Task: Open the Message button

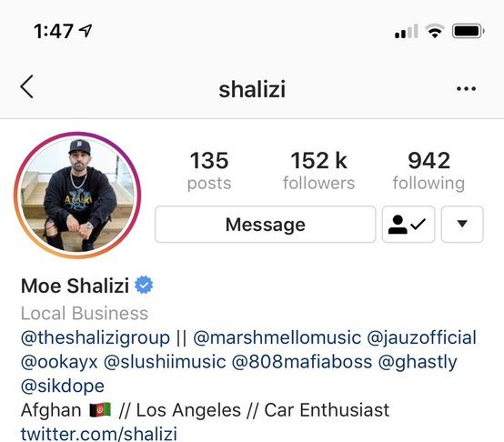Action: (x=265, y=225)
